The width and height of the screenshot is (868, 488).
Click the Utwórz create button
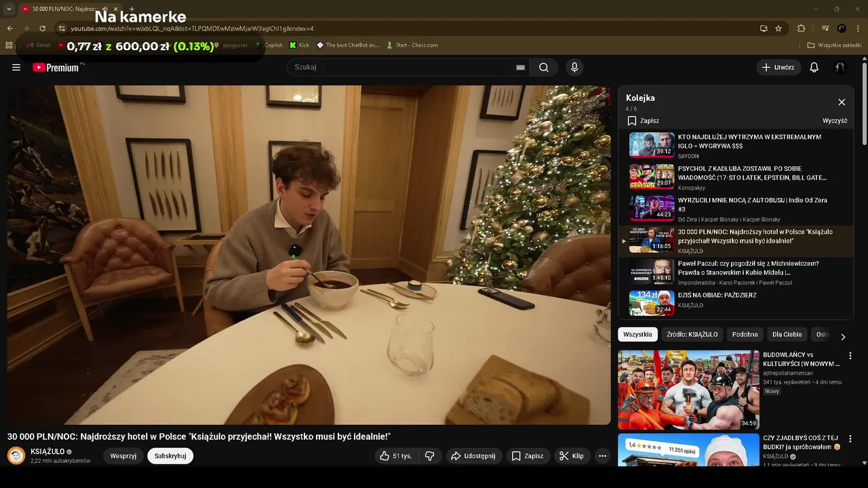coord(778,67)
